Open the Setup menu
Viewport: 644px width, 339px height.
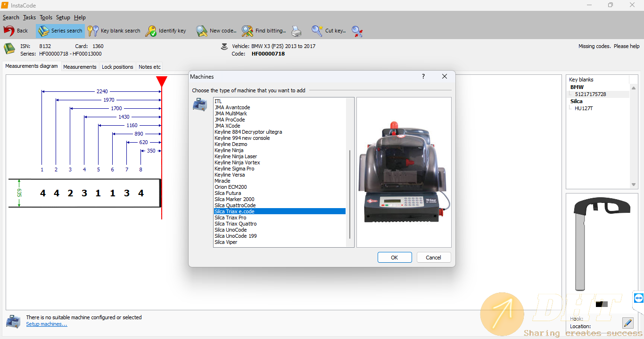tap(63, 17)
